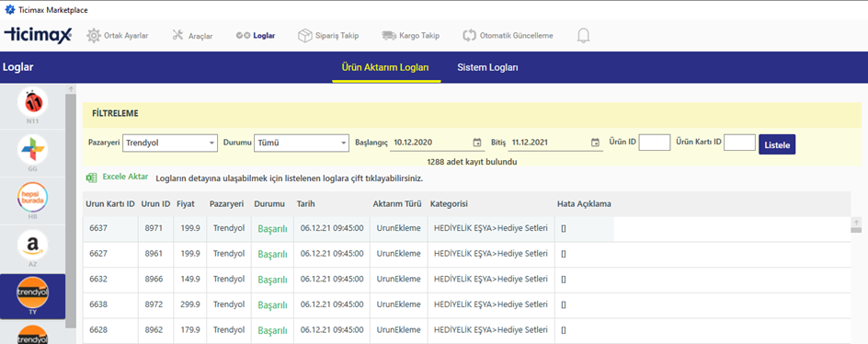This screenshot has width=868, height=344.
Task: Click the Excele Aktar link
Action: (125, 178)
